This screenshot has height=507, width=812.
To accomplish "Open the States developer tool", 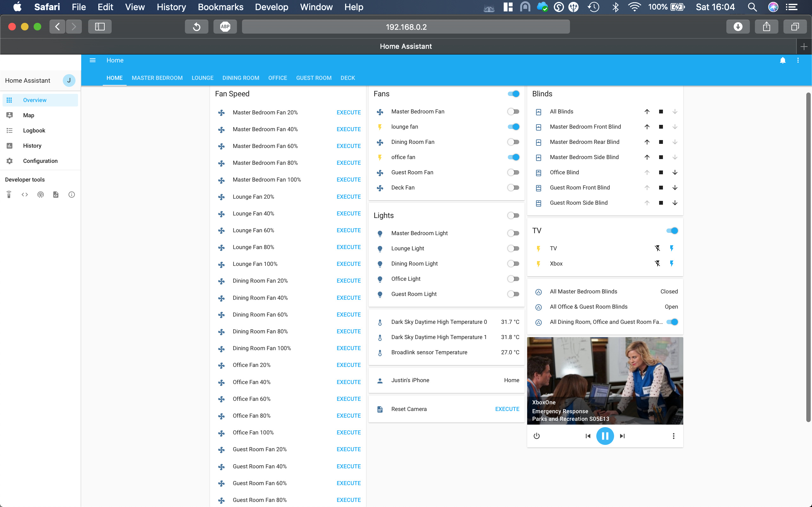I will [x=24, y=195].
